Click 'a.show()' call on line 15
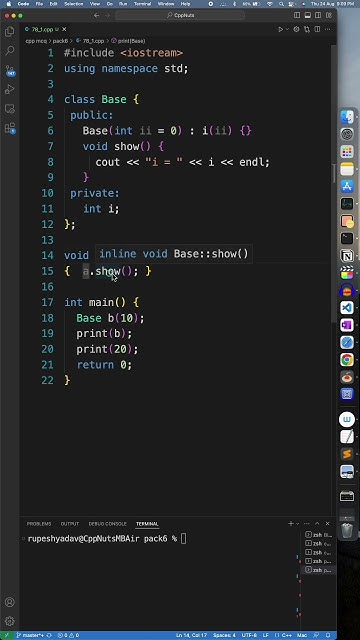The width and height of the screenshot is (360, 640). [x=110, y=271]
